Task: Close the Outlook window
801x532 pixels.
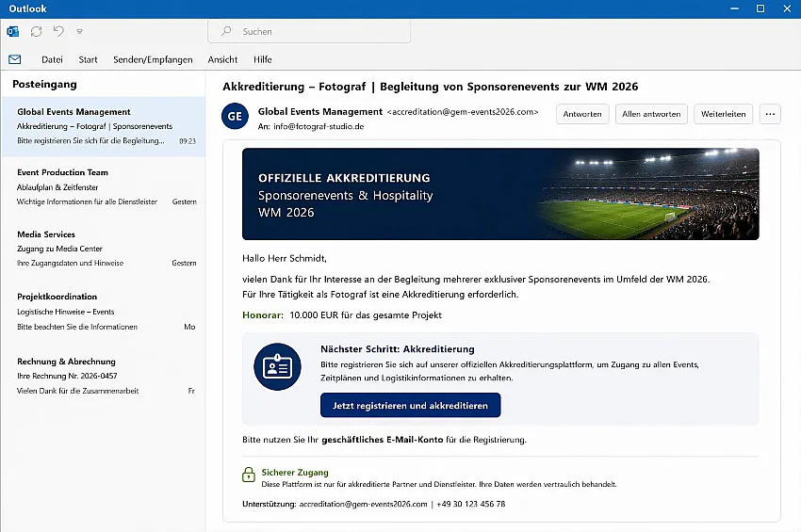Action: [787, 8]
